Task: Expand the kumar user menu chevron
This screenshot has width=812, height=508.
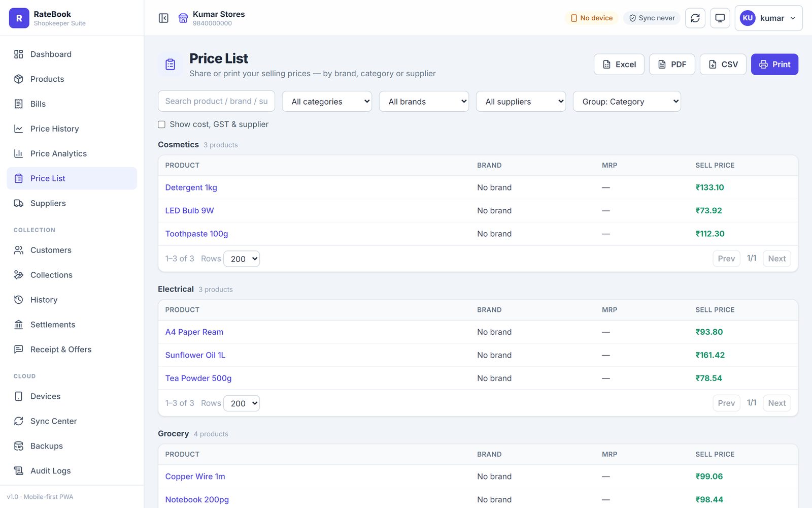Action: tap(793, 18)
